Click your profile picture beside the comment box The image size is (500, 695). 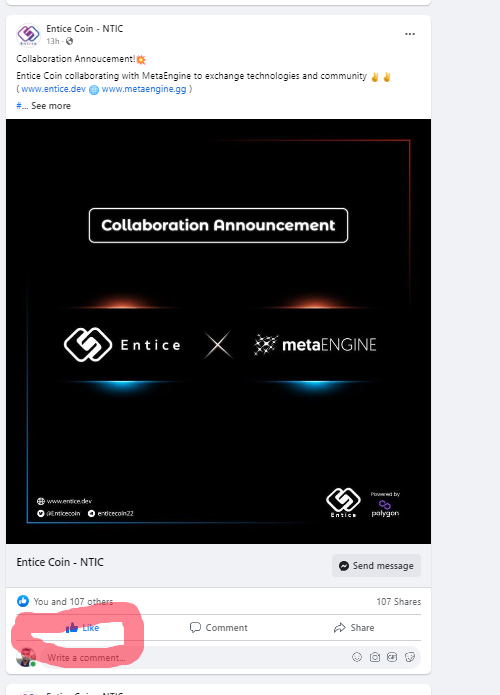click(26, 657)
